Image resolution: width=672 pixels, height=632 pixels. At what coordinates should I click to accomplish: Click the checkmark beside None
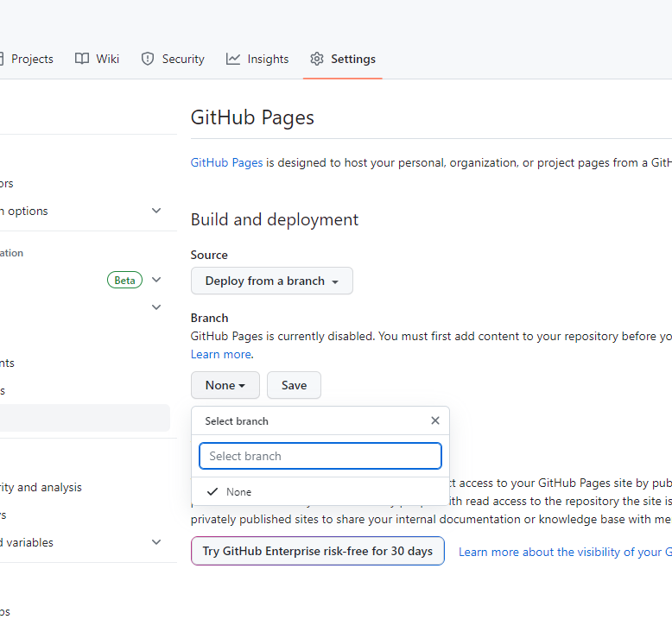coord(212,491)
